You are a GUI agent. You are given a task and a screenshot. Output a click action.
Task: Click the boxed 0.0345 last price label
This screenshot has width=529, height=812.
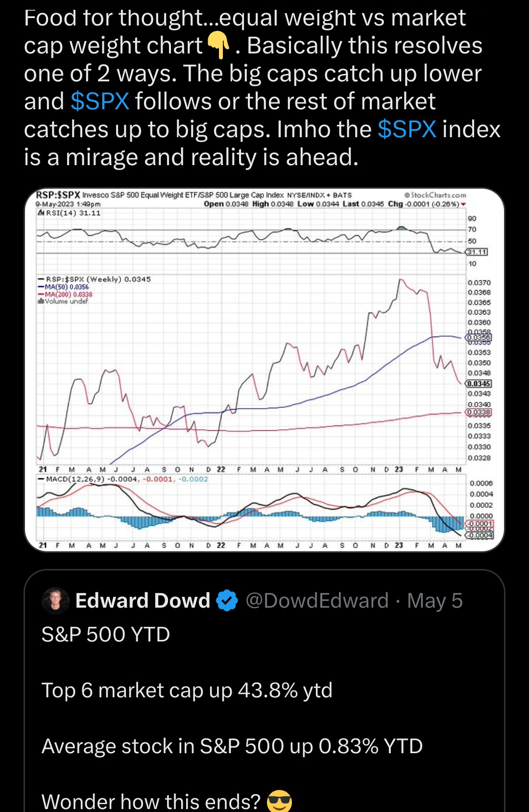coord(479,384)
